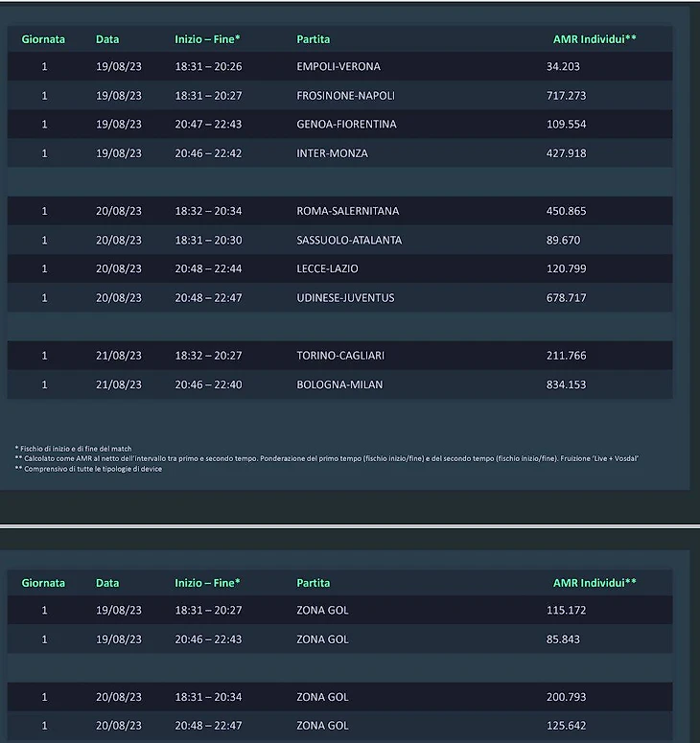Click the Partita header in the first table
Image resolution: width=700 pixels, height=743 pixels.
click(x=314, y=39)
